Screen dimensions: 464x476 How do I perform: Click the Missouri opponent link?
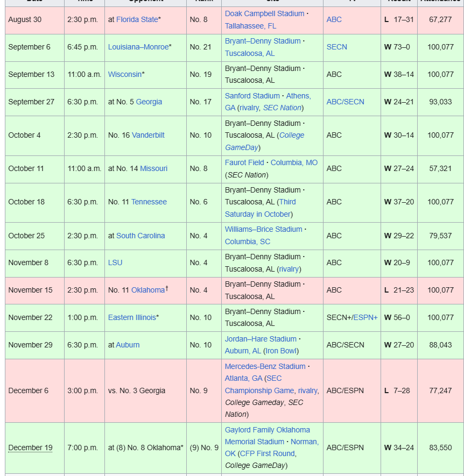(x=154, y=168)
